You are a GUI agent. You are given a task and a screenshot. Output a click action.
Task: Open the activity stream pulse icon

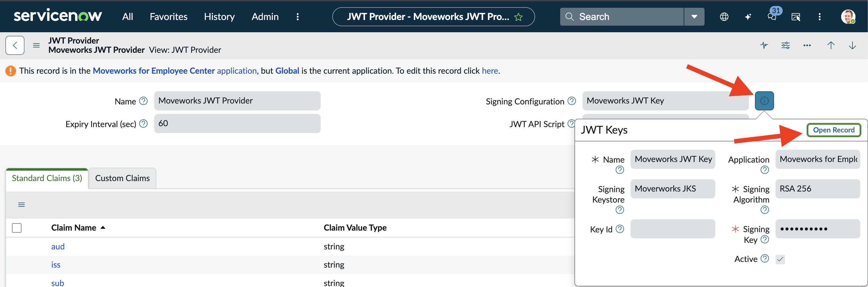[x=764, y=45]
